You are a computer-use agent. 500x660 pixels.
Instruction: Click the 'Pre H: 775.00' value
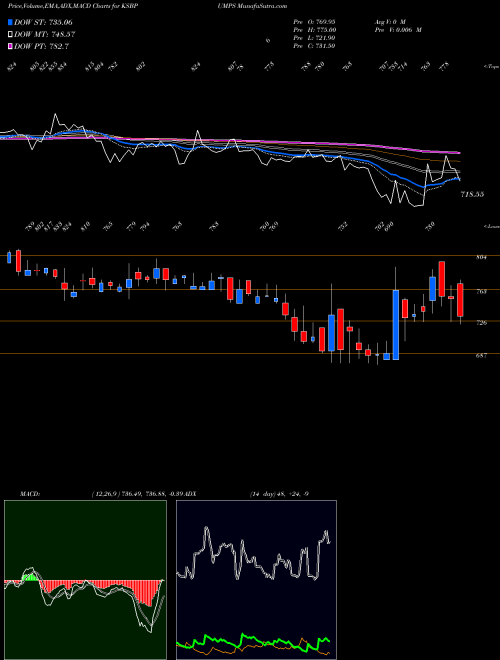click(314, 30)
